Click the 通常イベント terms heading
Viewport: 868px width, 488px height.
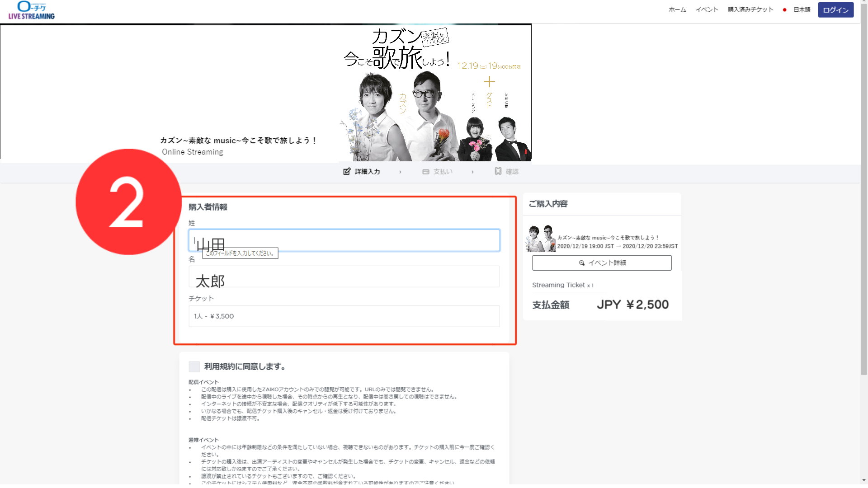pos(203,440)
